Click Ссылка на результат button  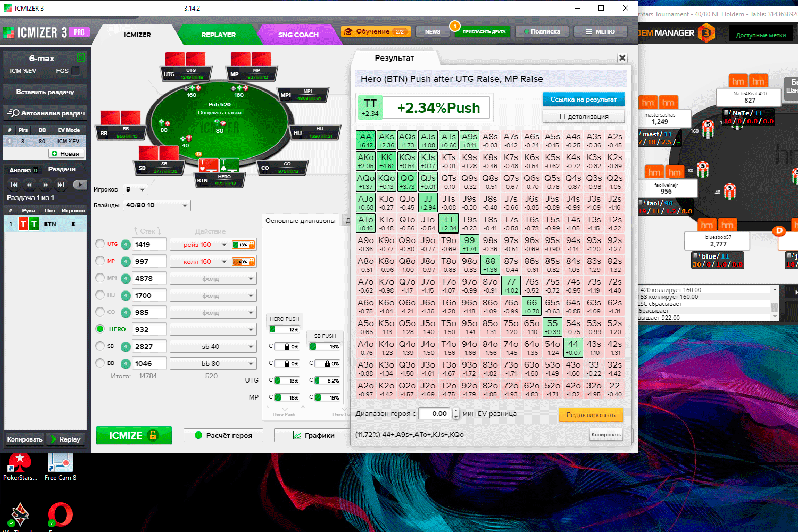point(584,99)
